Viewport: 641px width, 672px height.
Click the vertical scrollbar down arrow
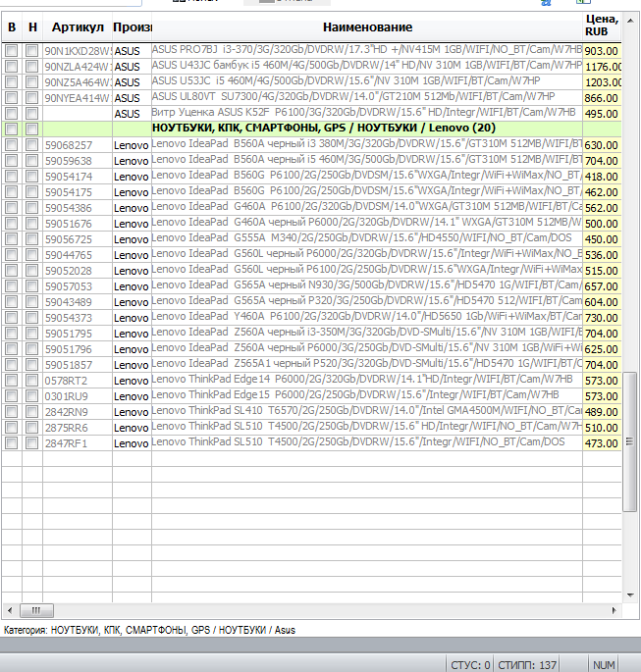[x=630, y=594]
